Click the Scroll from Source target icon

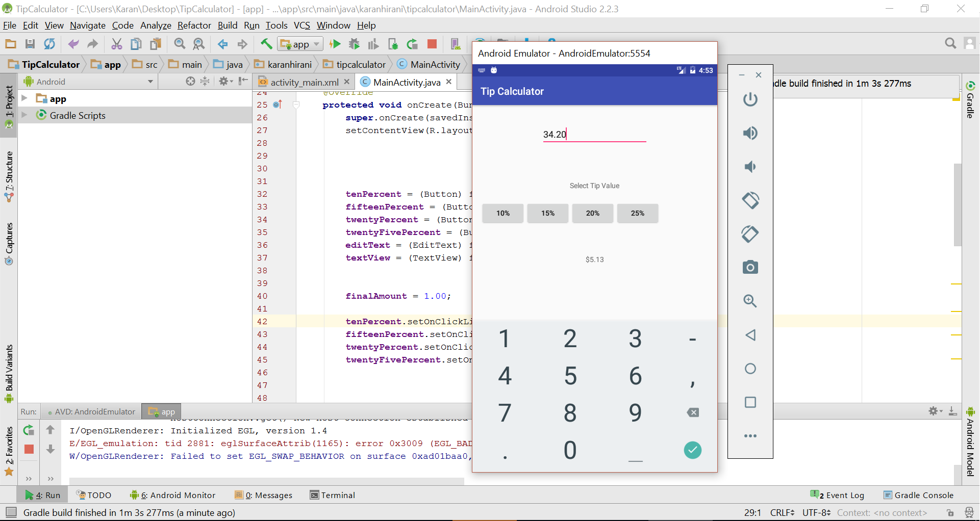(x=190, y=81)
